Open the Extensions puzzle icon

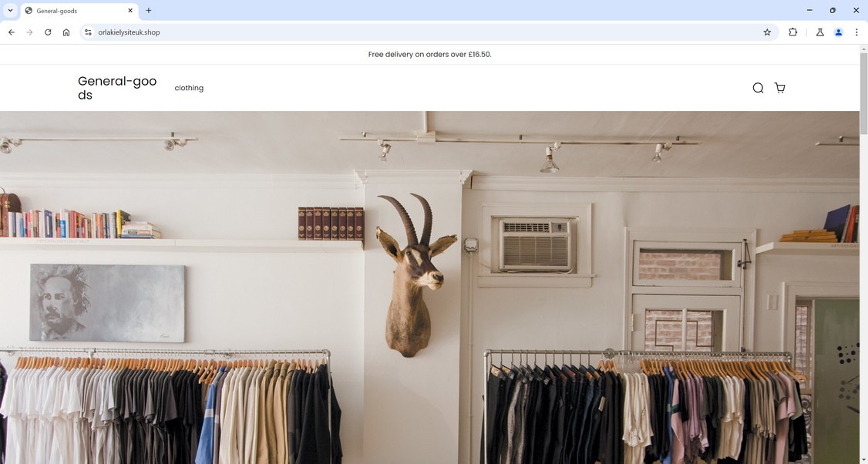pos(792,32)
